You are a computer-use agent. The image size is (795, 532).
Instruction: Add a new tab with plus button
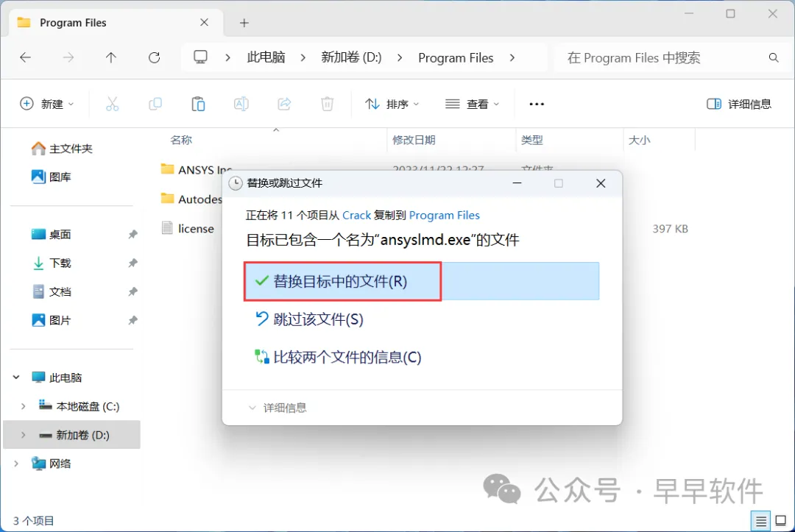click(244, 23)
